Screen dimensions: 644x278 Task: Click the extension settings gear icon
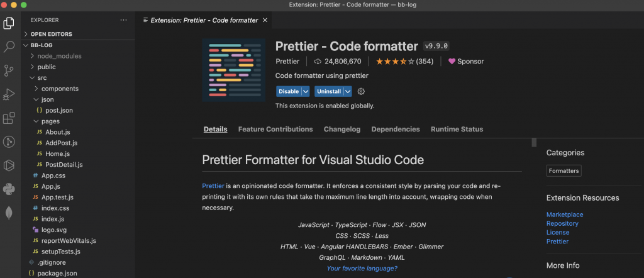[x=361, y=91]
